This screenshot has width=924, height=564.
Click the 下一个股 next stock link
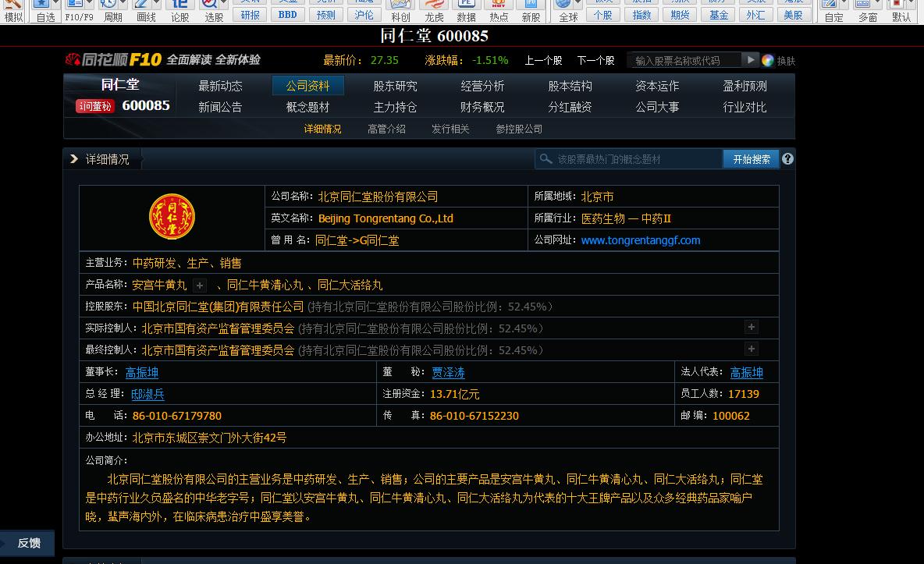tap(595, 60)
